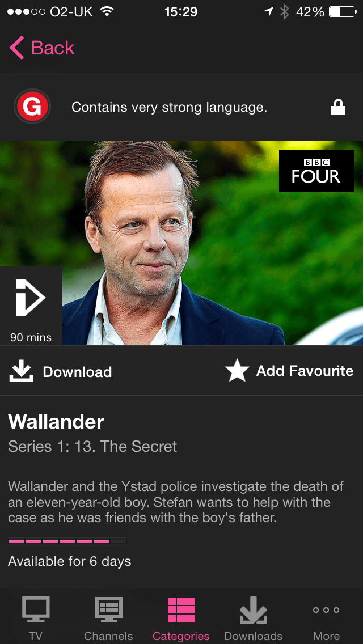
Task: Tap the Back text link
Action: click(53, 48)
